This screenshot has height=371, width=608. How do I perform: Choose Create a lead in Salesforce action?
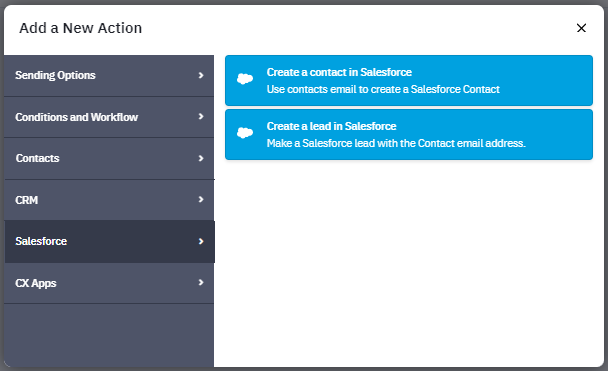coord(409,134)
